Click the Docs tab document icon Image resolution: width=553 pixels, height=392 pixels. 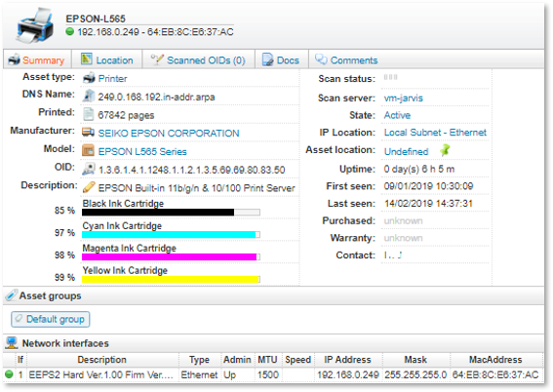267,59
